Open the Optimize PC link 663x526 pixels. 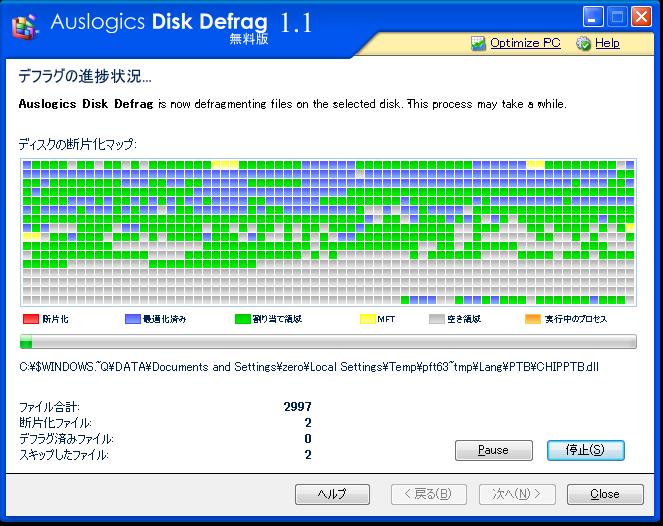525,43
